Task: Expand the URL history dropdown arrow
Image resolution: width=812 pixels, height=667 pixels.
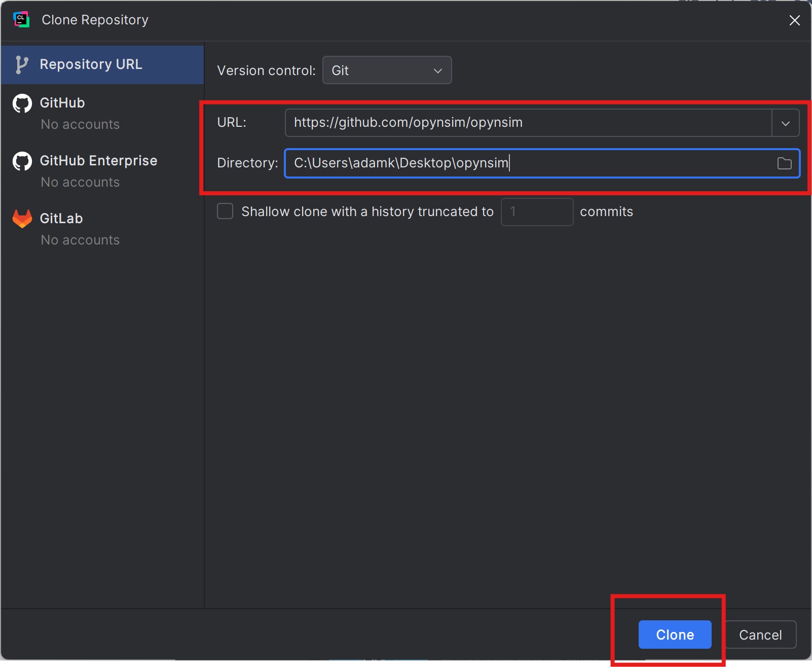Action: pos(785,123)
